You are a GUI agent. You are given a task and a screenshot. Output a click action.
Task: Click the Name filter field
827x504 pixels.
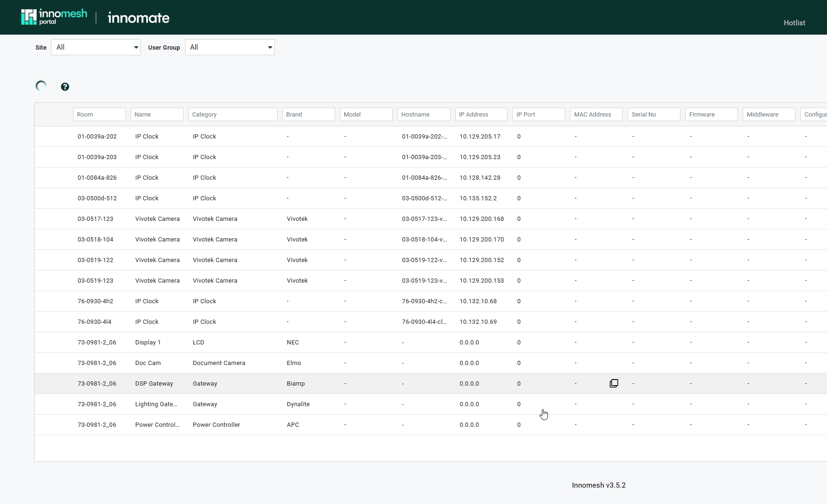pos(157,114)
